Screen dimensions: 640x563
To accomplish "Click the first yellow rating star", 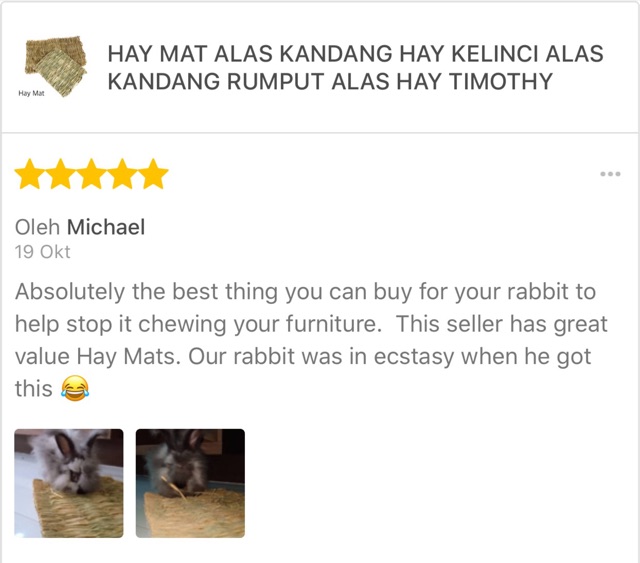I will point(30,174).
